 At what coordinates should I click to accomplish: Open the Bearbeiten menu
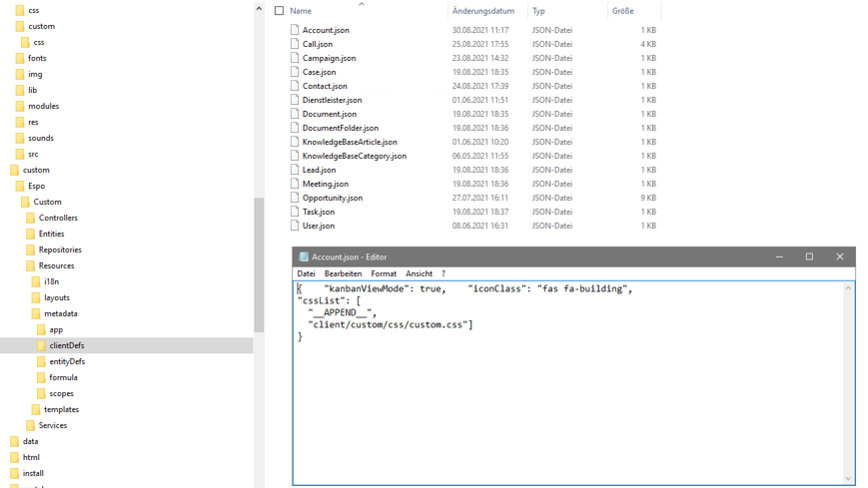coord(343,273)
